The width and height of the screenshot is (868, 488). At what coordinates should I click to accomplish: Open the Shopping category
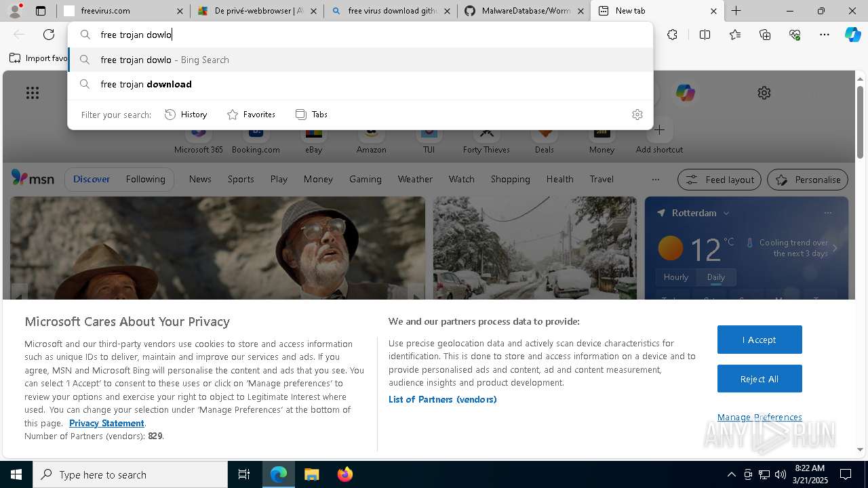click(510, 179)
